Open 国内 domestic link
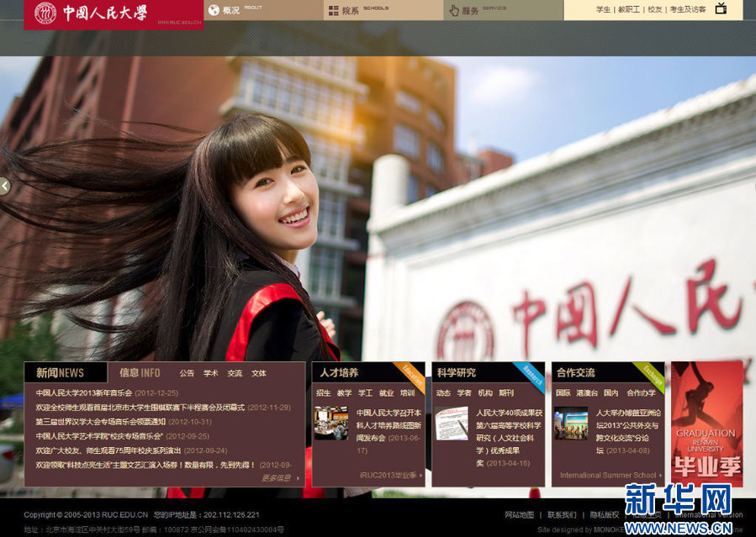This screenshot has height=537, width=756. coord(611,393)
